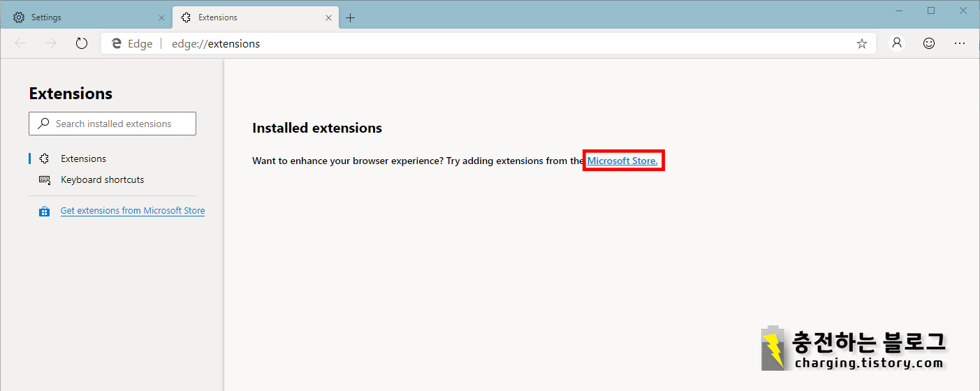Click the keyboard icon beside Keyboard shortcuts

tap(45, 179)
